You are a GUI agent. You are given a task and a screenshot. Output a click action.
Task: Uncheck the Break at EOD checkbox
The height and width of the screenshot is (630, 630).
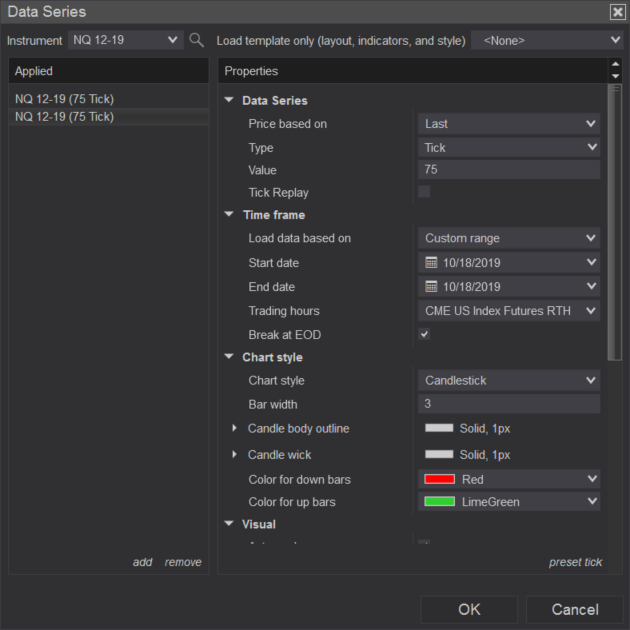pyautogui.click(x=424, y=334)
